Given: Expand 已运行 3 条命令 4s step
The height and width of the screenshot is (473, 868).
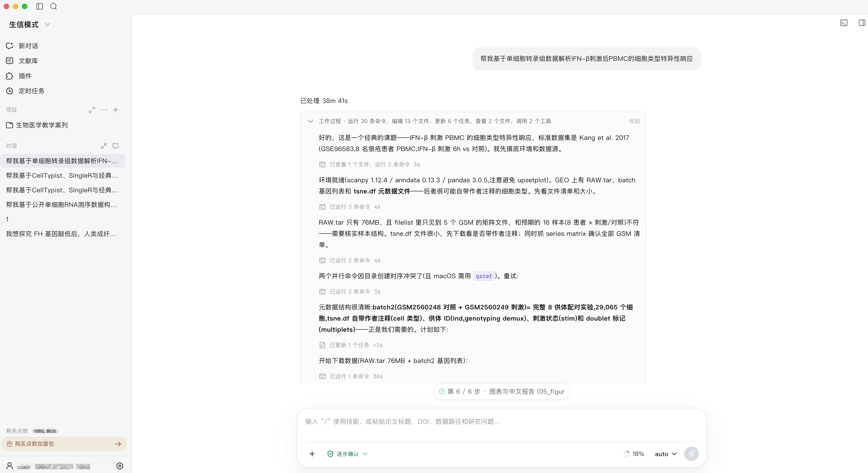Looking at the screenshot, I should pyautogui.click(x=350, y=207).
